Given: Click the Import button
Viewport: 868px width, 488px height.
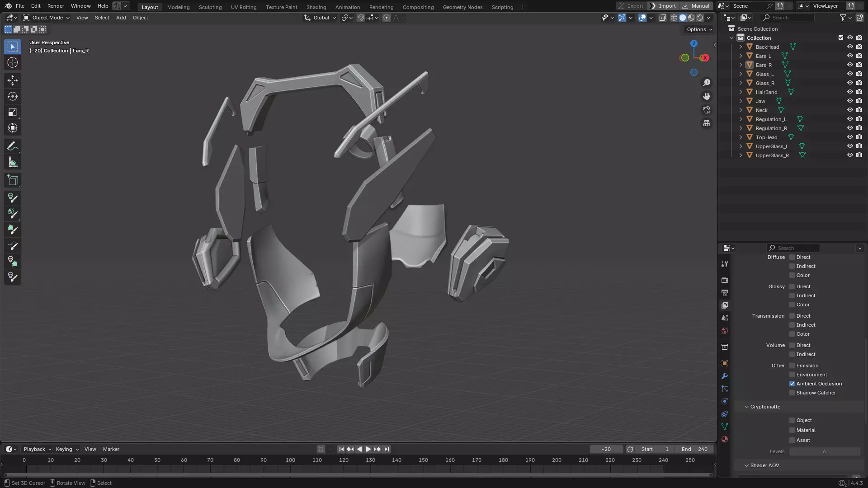Looking at the screenshot, I should (x=663, y=6).
